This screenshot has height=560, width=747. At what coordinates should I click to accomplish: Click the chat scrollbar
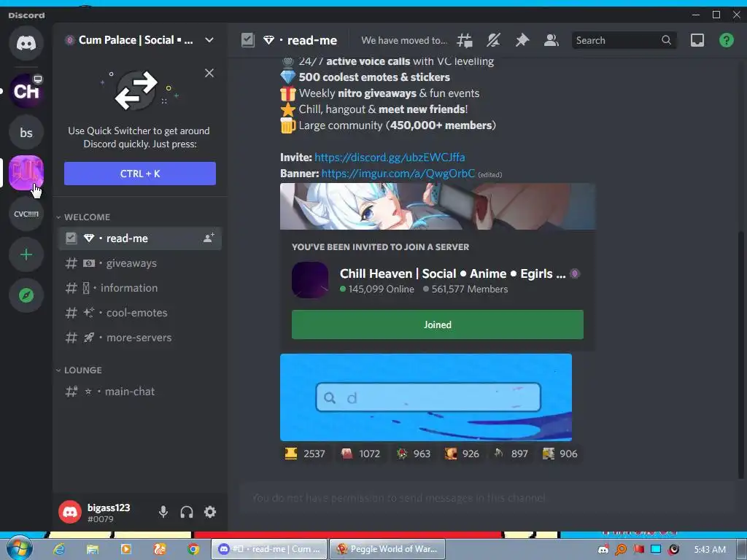[x=741, y=355]
